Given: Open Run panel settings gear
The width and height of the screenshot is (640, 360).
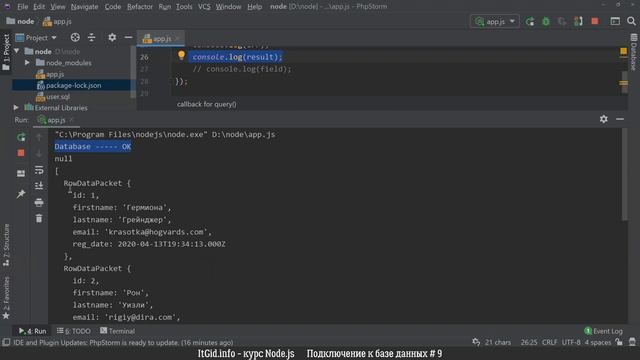Looking at the screenshot, I should [x=604, y=119].
